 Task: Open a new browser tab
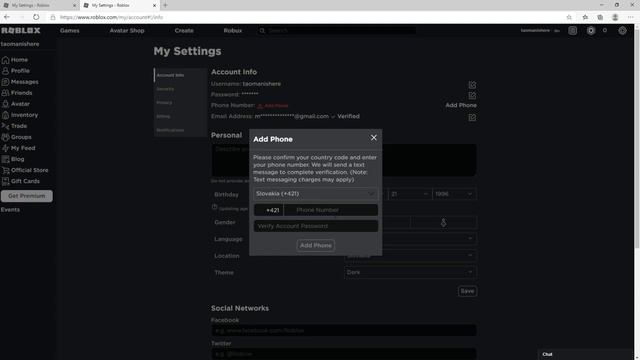165,5
